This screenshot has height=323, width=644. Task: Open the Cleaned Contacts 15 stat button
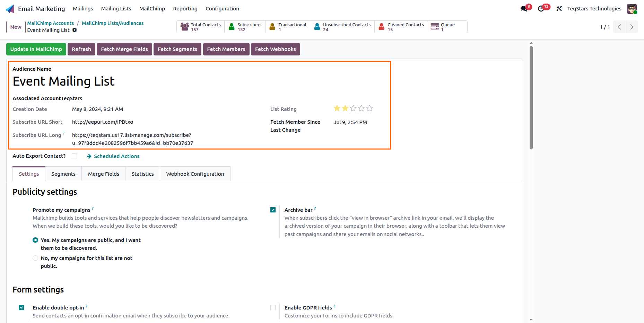tap(401, 27)
